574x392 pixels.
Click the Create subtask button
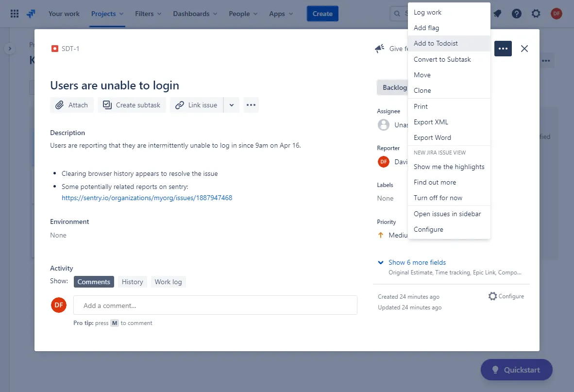coord(132,105)
